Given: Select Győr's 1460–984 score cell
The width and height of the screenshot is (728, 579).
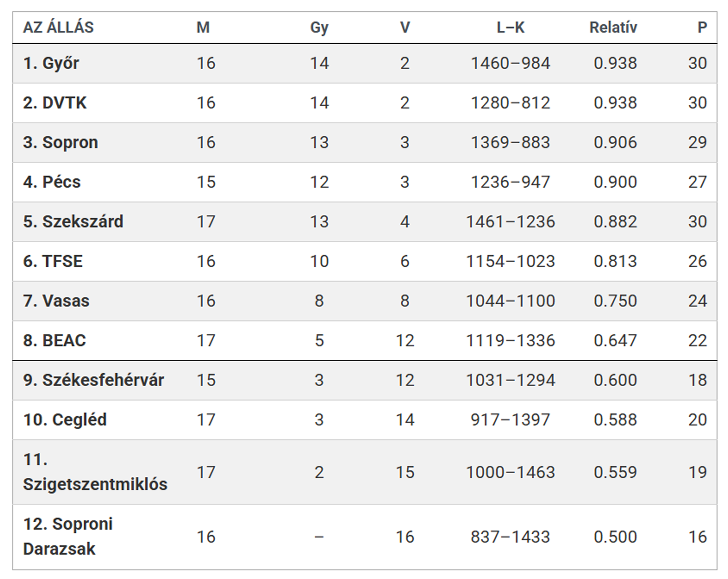Looking at the screenshot, I should [510, 63].
